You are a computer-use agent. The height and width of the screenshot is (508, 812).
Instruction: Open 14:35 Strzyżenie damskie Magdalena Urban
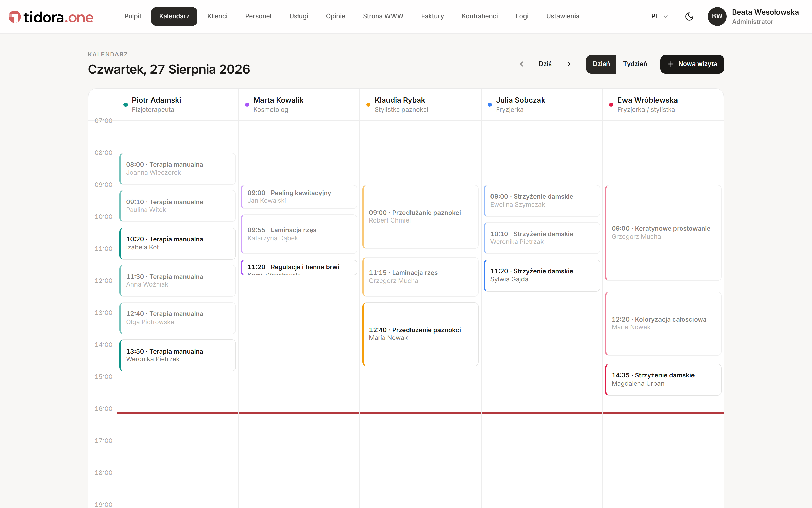663,379
